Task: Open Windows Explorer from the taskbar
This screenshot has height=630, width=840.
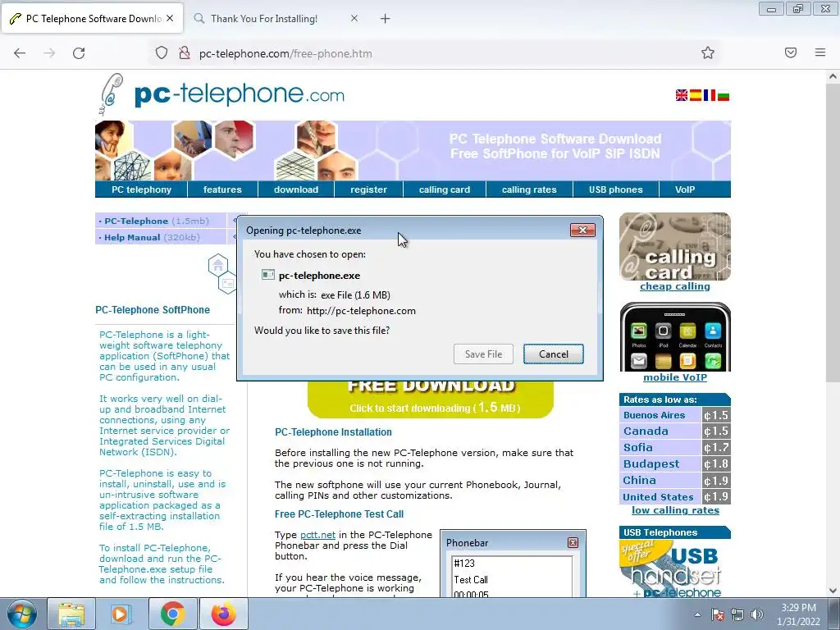Action: click(x=71, y=614)
